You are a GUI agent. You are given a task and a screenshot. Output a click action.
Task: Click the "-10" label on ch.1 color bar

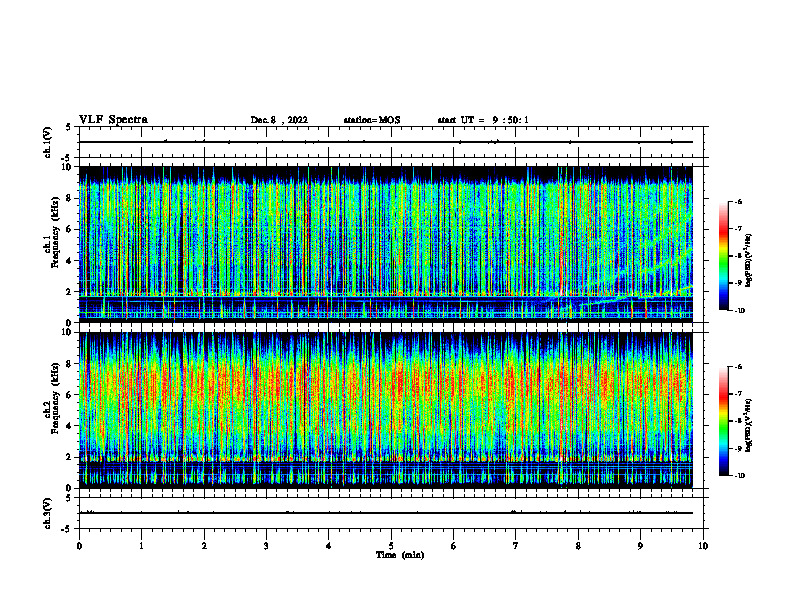(740, 311)
